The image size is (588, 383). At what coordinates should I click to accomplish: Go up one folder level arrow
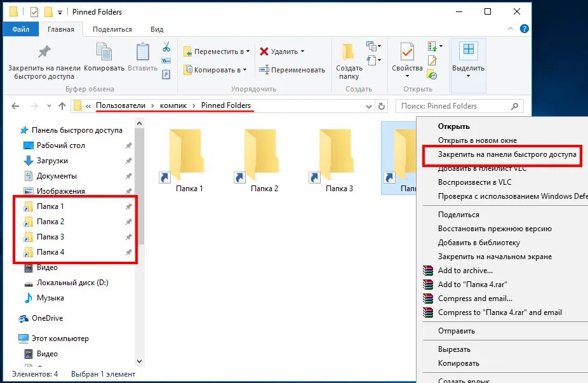pyautogui.click(x=62, y=106)
